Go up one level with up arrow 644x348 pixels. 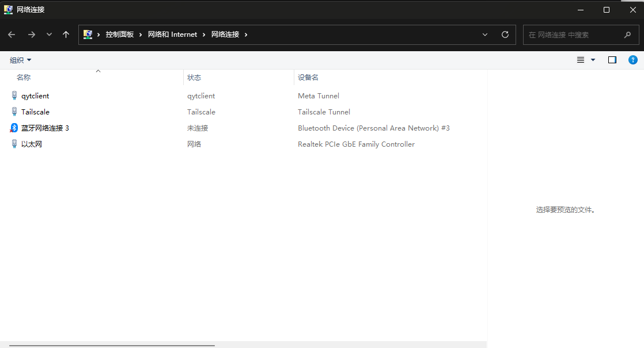pyautogui.click(x=66, y=35)
